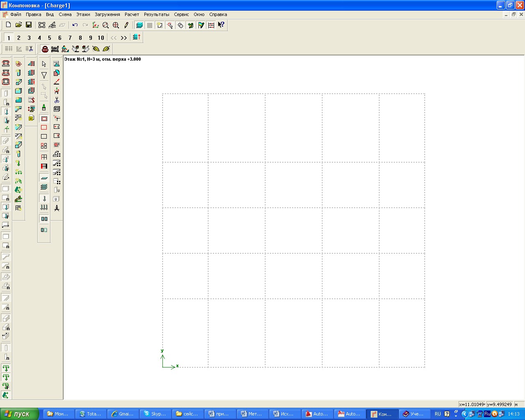Toggle the snap to node sparkle button
The height and width of the screenshot is (420, 525).
coord(160,25)
